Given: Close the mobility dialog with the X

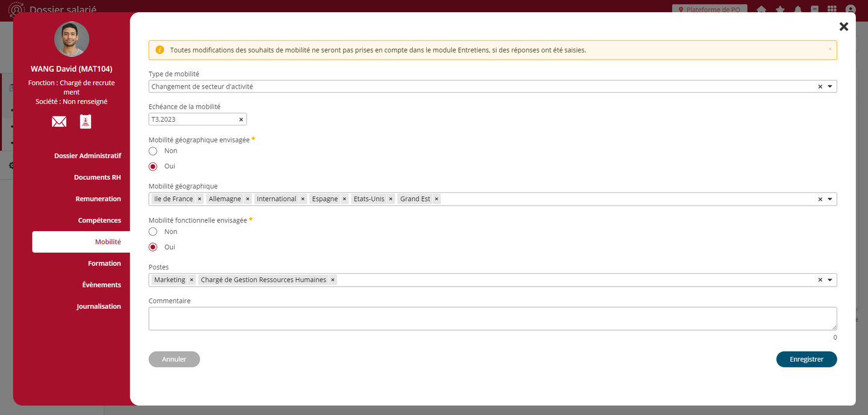Looking at the screenshot, I should [844, 27].
